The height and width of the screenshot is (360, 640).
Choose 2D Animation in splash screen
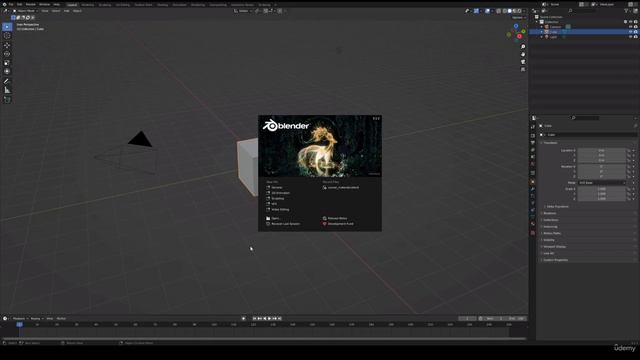(x=280, y=193)
